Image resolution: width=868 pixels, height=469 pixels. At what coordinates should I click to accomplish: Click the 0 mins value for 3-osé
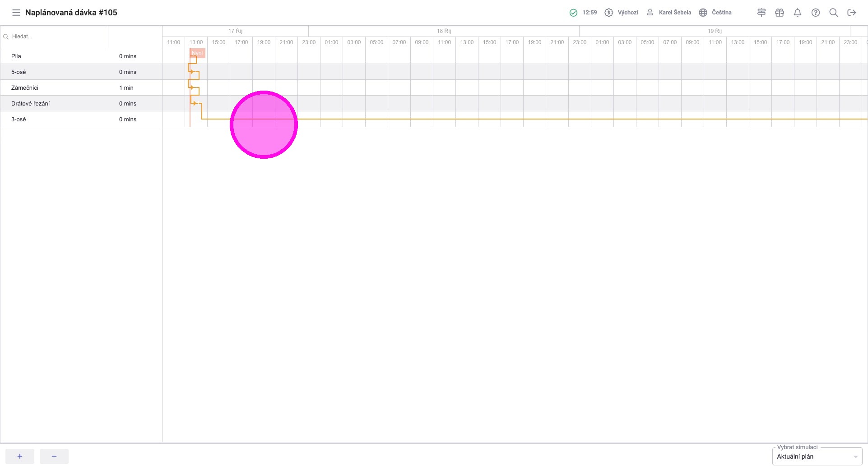pos(128,120)
